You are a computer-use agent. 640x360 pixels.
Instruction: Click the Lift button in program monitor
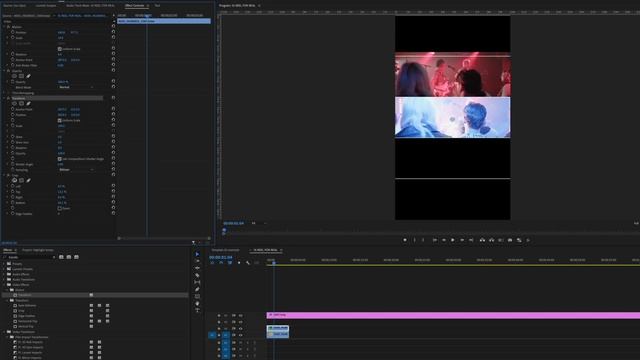tap(482, 240)
